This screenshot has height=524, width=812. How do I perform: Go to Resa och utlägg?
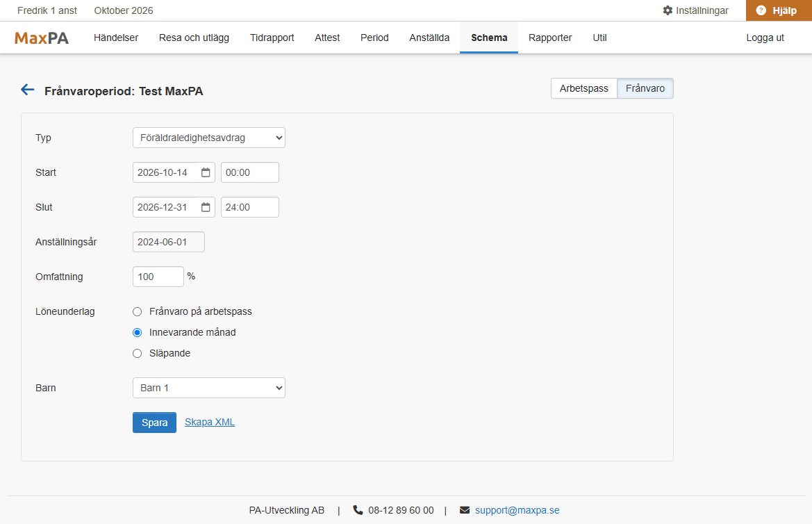(194, 38)
